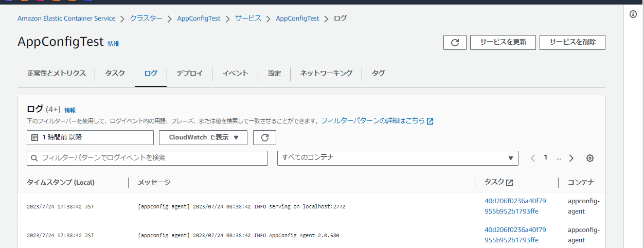Go to Amazon Elastic Container Service breadcrumb
This screenshot has width=644, height=248.
tap(66, 19)
